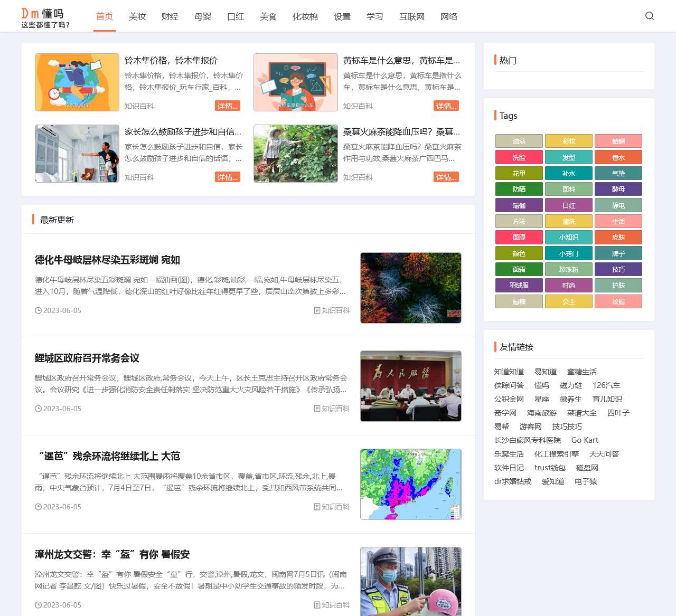Switch to the 财经 tab

tap(170, 16)
